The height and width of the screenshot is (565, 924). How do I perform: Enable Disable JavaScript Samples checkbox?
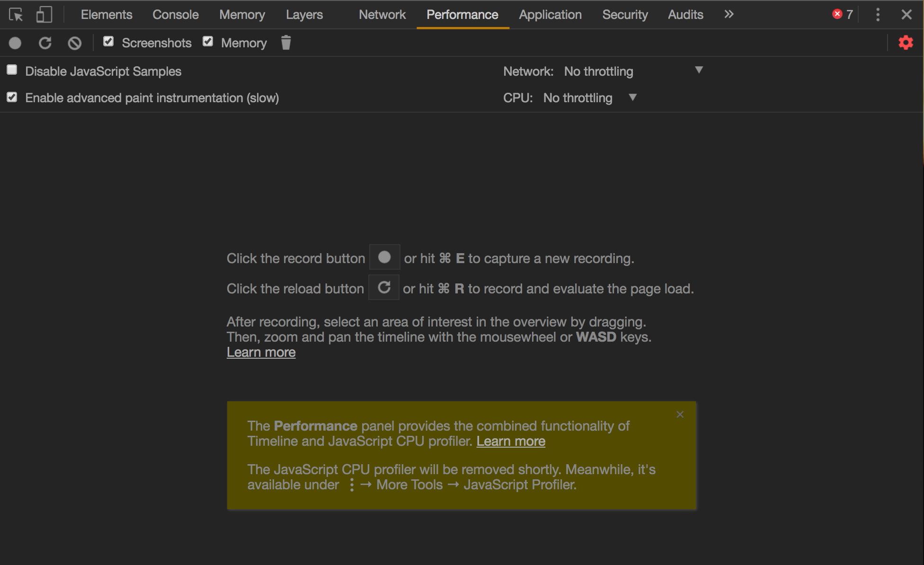[12, 71]
